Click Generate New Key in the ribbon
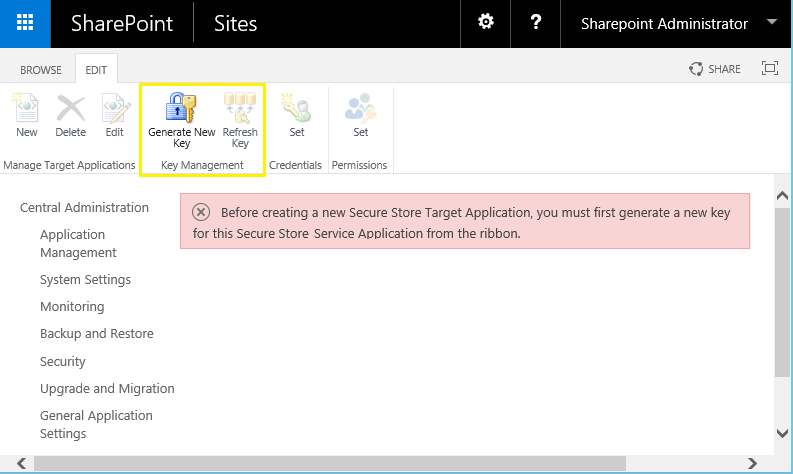This screenshot has width=793, height=474. tap(182, 120)
